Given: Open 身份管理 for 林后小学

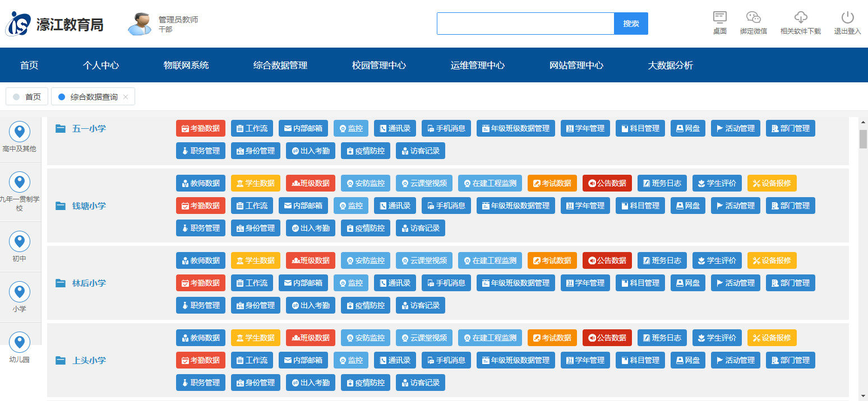Looking at the screenshot, I should [x=256, y=305].
